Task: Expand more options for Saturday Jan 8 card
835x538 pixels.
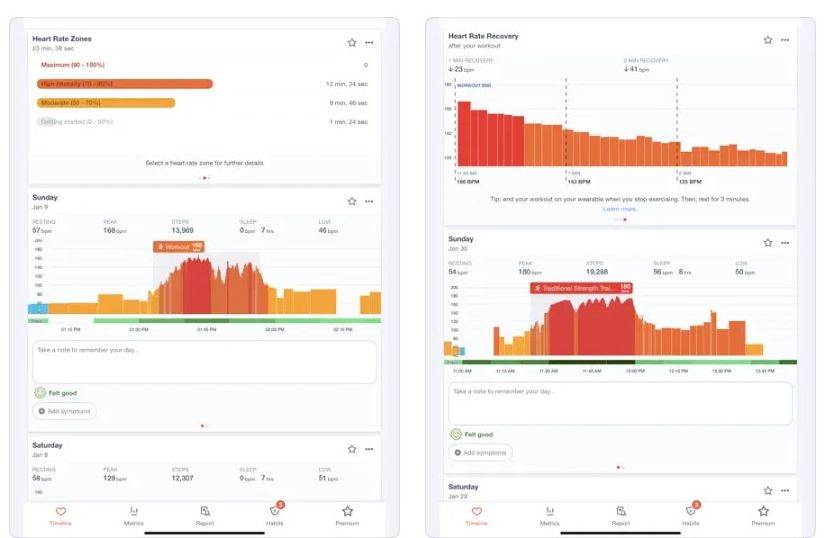Action: click(369, 450)
